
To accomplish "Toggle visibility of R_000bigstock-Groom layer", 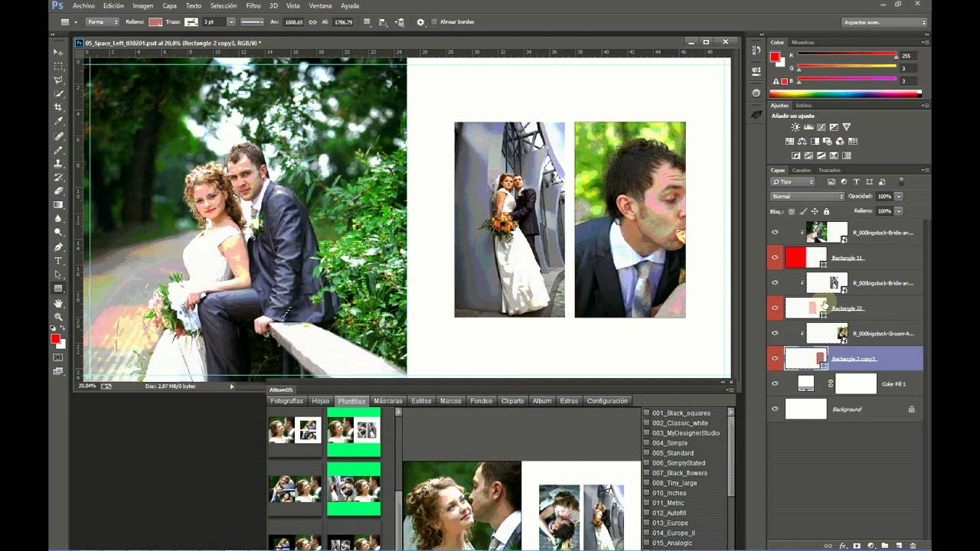I will (x=775, y=334).
